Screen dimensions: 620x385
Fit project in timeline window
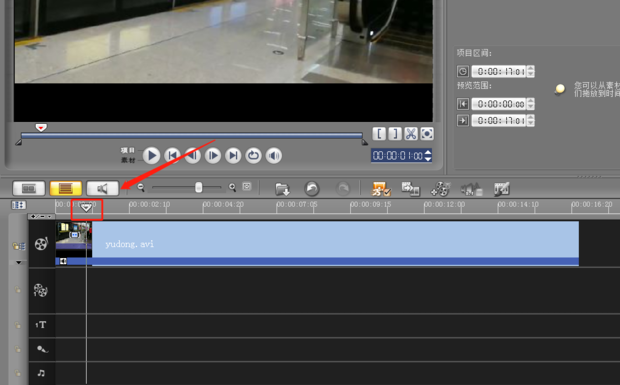(x=247, y=187)
